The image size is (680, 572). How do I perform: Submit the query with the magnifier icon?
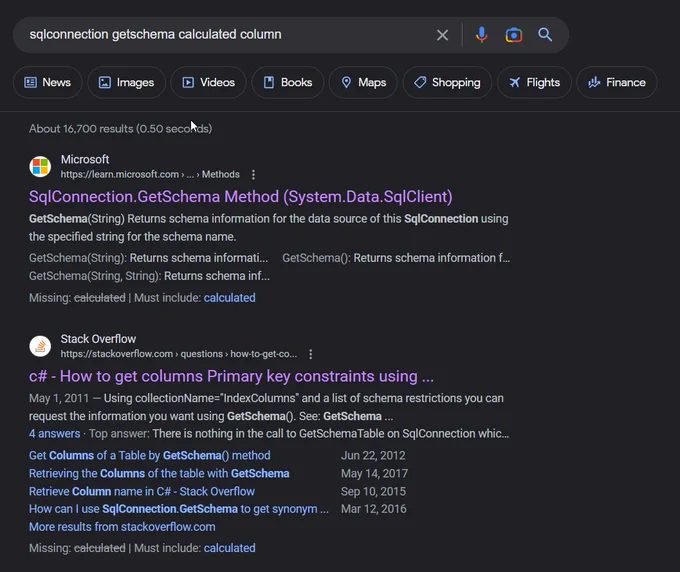coord(545,35)
